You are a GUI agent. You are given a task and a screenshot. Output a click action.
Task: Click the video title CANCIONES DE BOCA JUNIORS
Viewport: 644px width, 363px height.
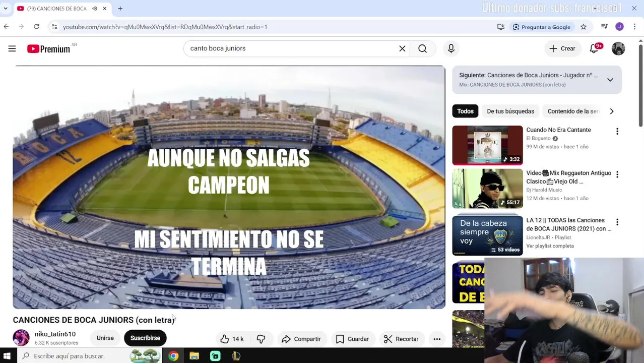pos(94,320)
